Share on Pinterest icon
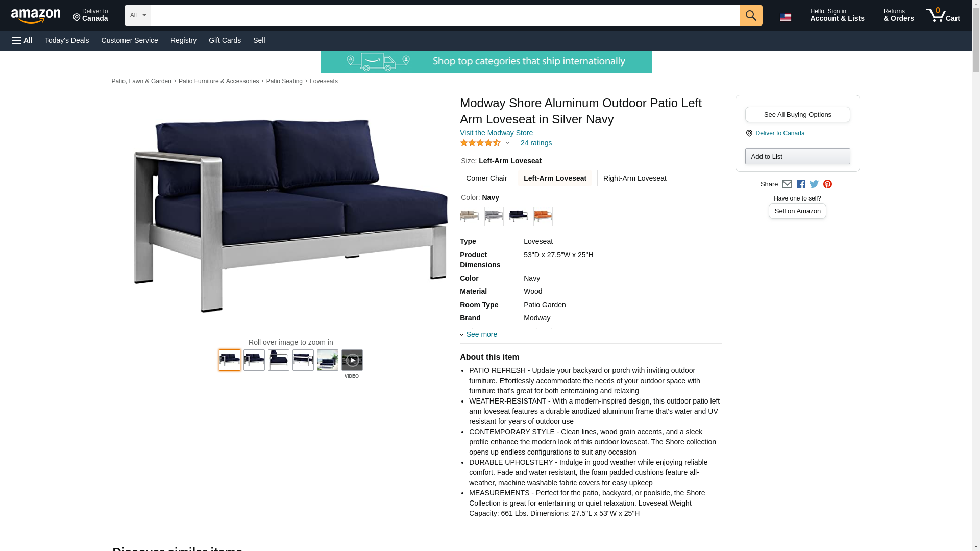Screen dimensions: 980x551 [827, 184]
